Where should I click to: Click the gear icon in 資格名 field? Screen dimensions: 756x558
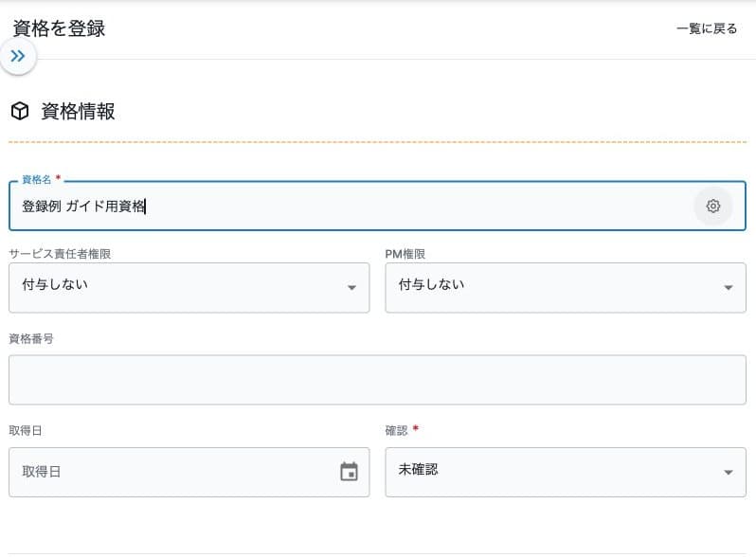(713, 206)
